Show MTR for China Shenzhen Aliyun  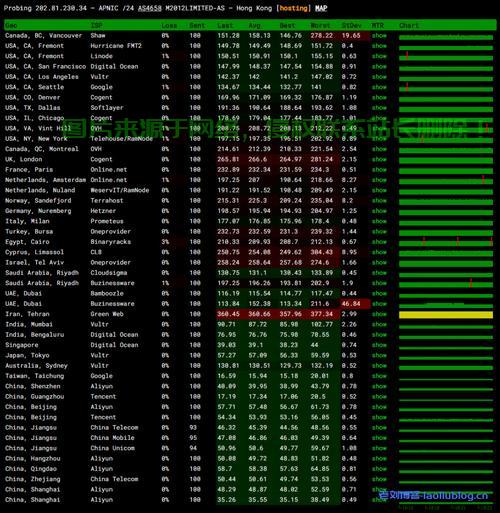point(379,386)
